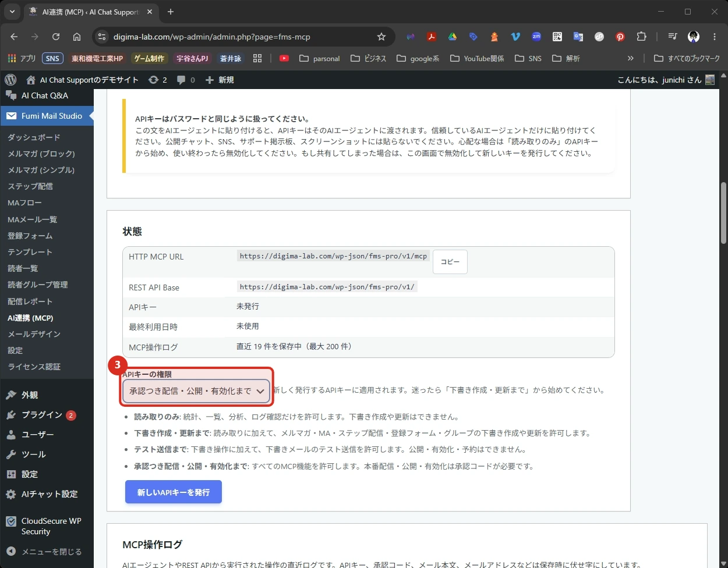Reload the page with the refresh icon
The image size is (728, 568).
pos(56,37)
